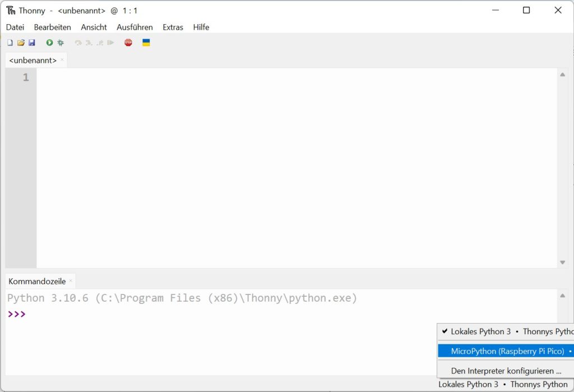Open the Ausführen menu
574x392 pixels.
[135, 27]
